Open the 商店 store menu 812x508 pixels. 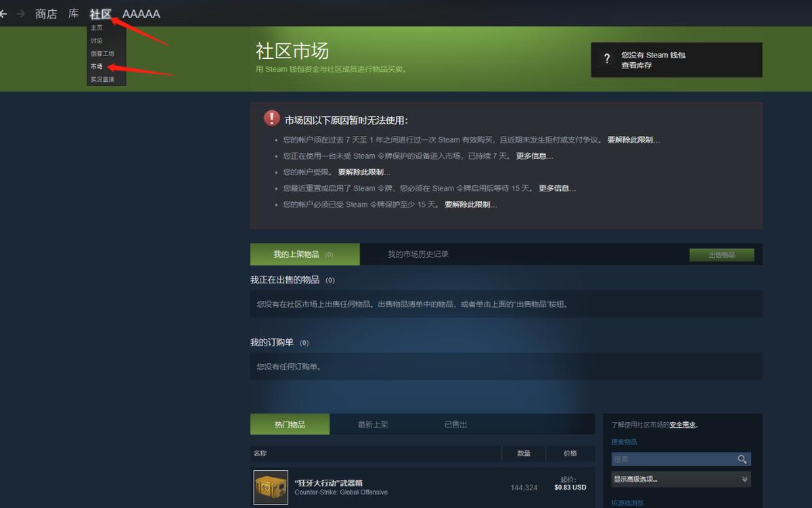tap(46, 14)
